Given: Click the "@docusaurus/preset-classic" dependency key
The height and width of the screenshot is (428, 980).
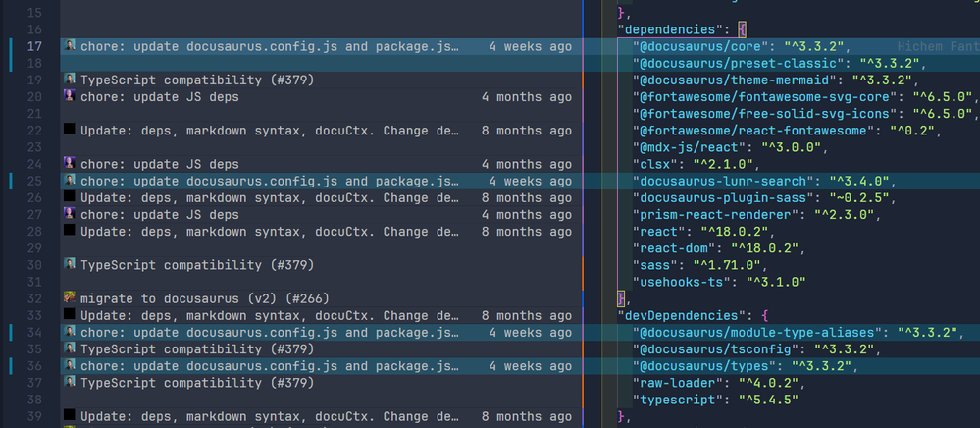Looking at the screenshot, I should click(x=738, y=63).
